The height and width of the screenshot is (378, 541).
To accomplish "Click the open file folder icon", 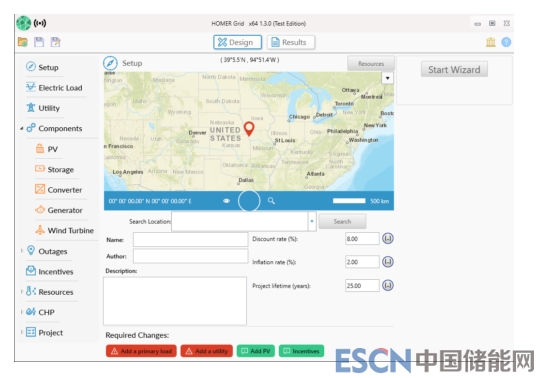I will (23, 42).
